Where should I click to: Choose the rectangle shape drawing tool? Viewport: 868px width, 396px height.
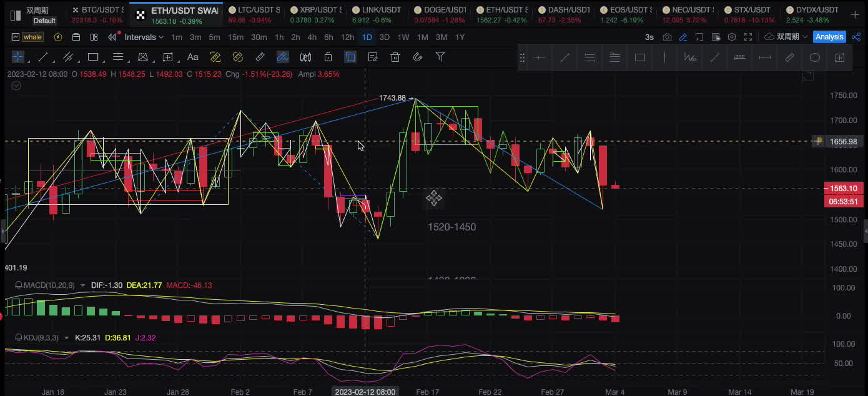coord(93,57)
